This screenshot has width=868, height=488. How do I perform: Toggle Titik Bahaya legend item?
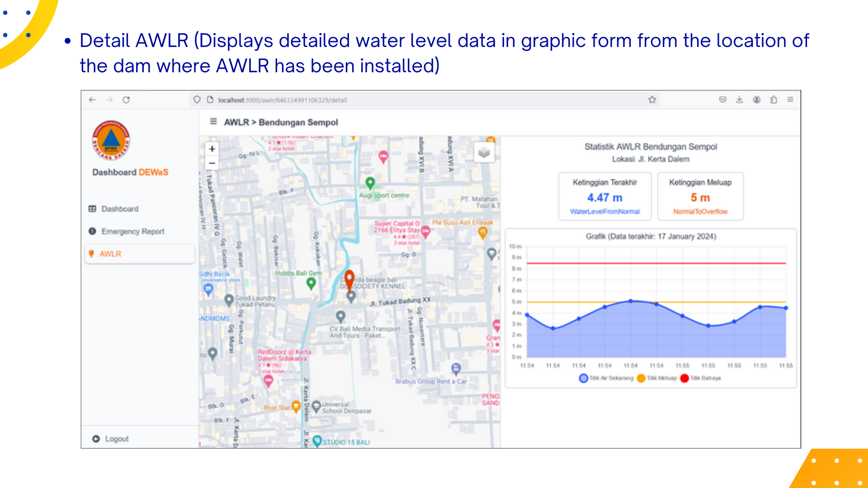[701, 378]
